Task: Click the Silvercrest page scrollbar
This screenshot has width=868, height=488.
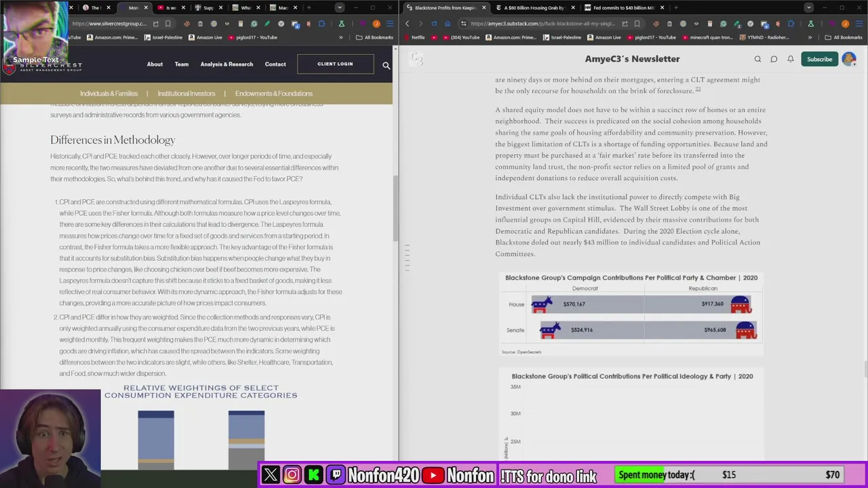Action: pos(395,209)
